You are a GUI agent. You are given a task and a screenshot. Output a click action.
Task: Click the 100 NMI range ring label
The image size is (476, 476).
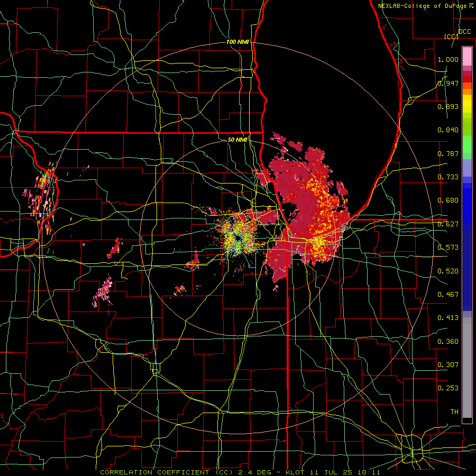click(x=237, y=42)
